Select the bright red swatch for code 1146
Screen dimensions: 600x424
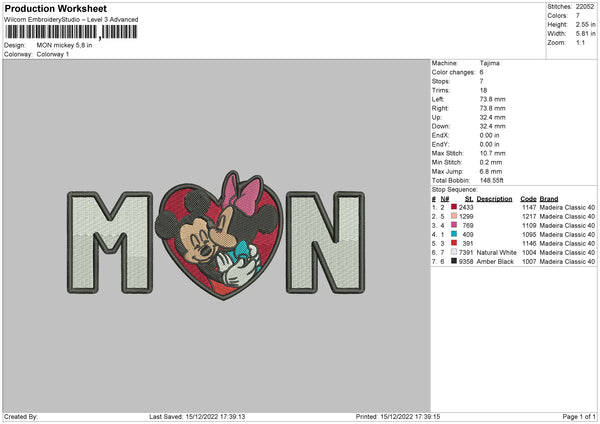(x=454, y=243)
